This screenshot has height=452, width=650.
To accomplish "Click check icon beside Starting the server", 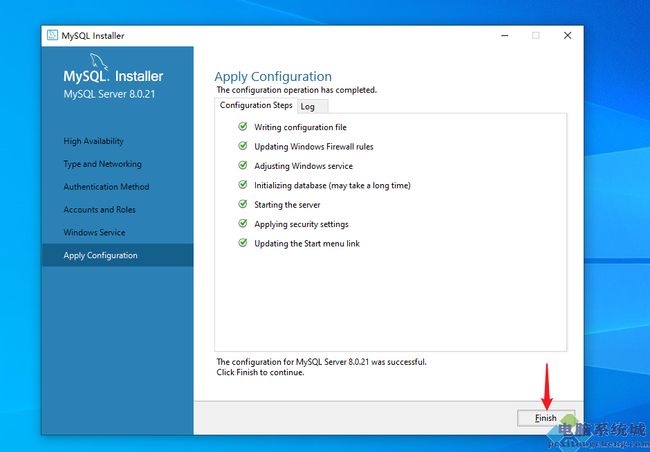I will point(243,204).
